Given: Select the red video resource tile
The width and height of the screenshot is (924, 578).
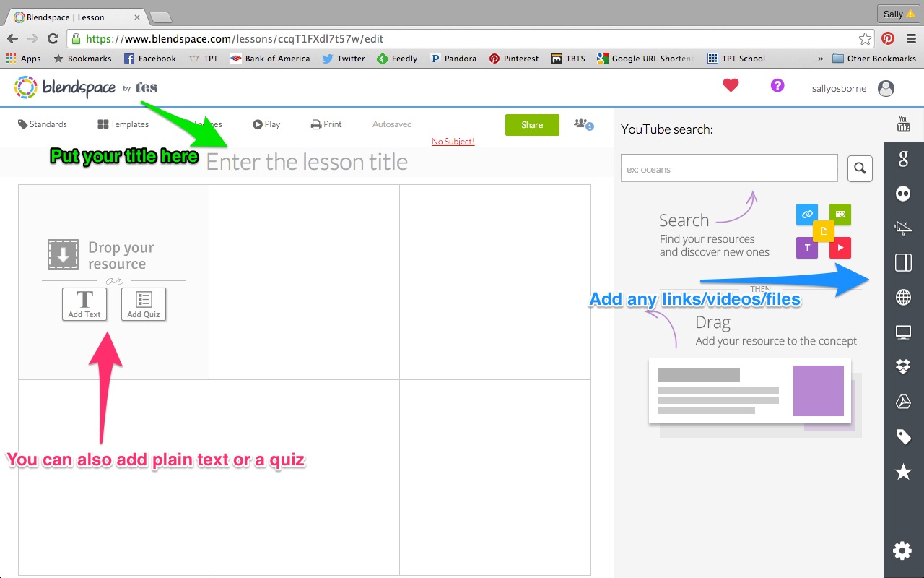Looking at the screenshot, I should [840, 248].
